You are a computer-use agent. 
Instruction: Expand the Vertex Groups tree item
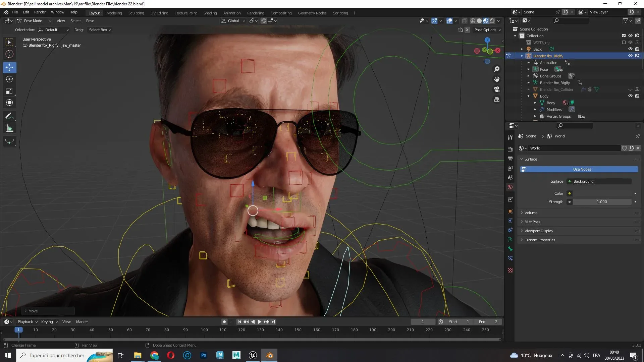[535, 116]
